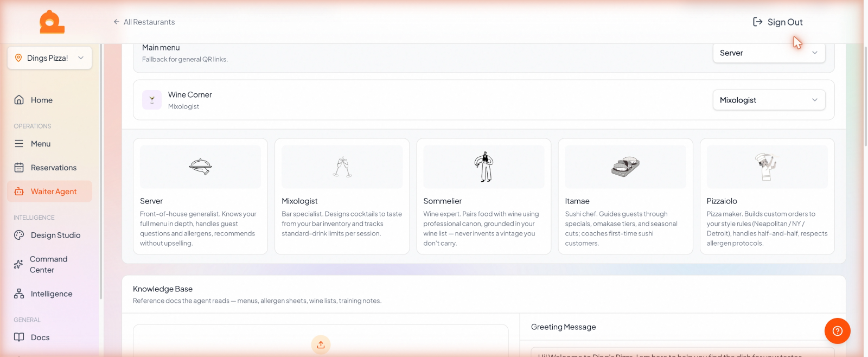Select the Mixologist persona card
This screenshot has height=357, width=868.
point(342,196)
